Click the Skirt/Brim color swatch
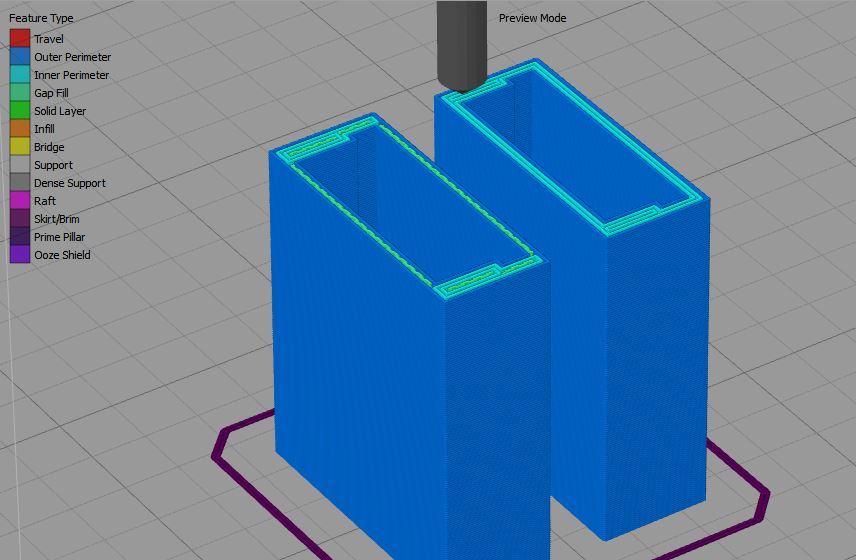This screenshot has height=560, width=856. point(20,218)
